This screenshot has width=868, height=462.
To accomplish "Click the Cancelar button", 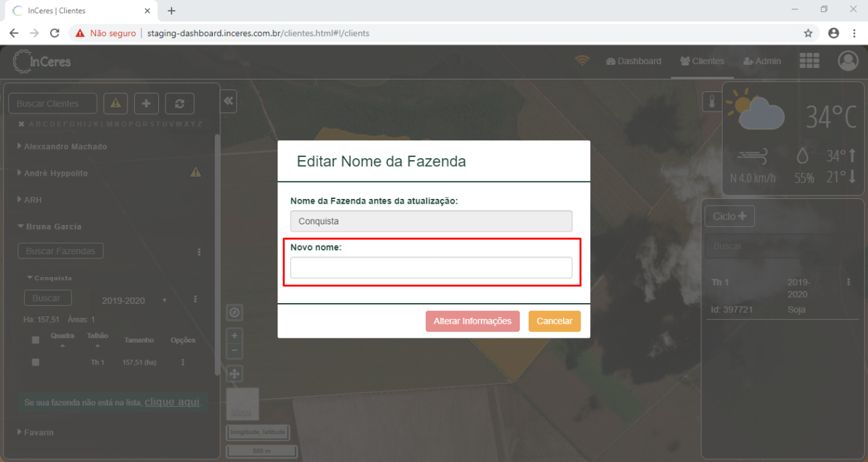I will [x=554, y=321].
